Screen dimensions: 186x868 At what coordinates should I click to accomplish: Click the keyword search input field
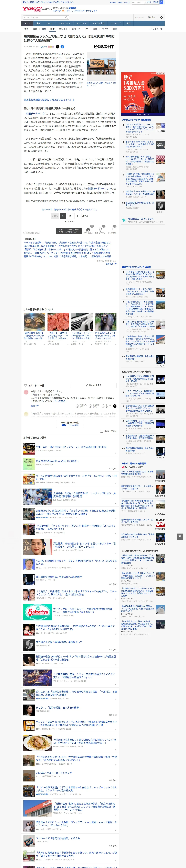(44, 18)
